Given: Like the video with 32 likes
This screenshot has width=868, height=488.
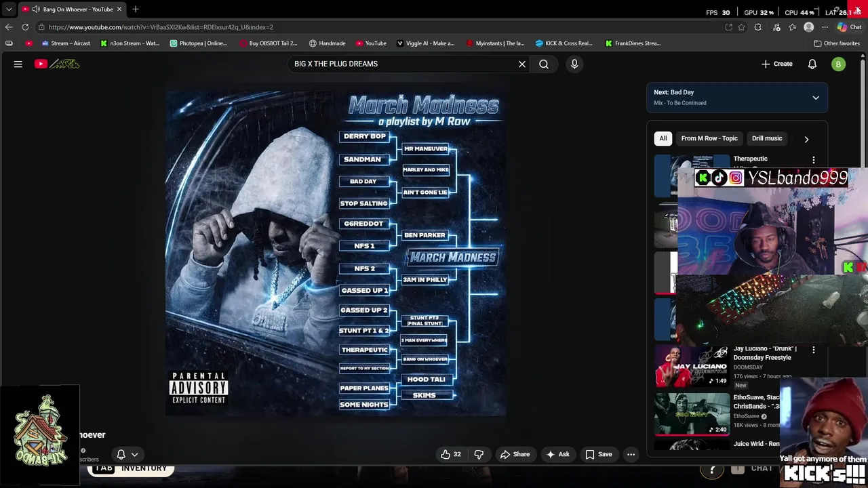Looking at the screenshot, I should pyautogui.click(x=451, y=454).
